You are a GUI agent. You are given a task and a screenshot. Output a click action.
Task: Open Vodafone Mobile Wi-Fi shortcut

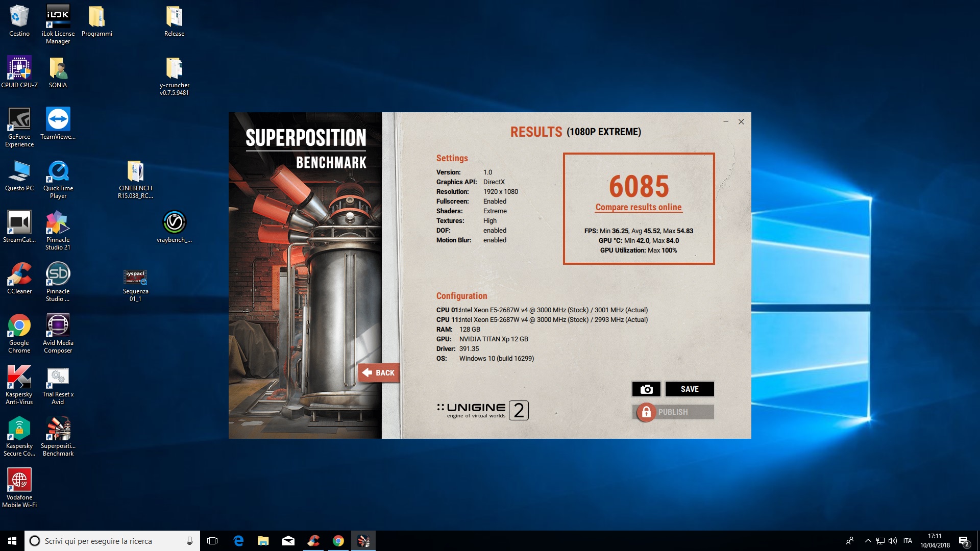tap(19, 488)
